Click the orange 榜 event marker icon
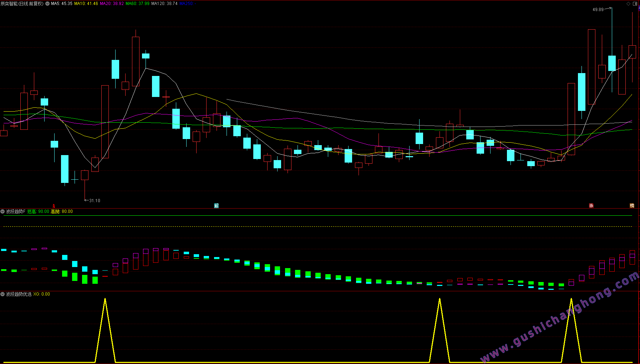The width and height of the screenshot is (640, 364). pyautogui.click(x=632, y=206)
